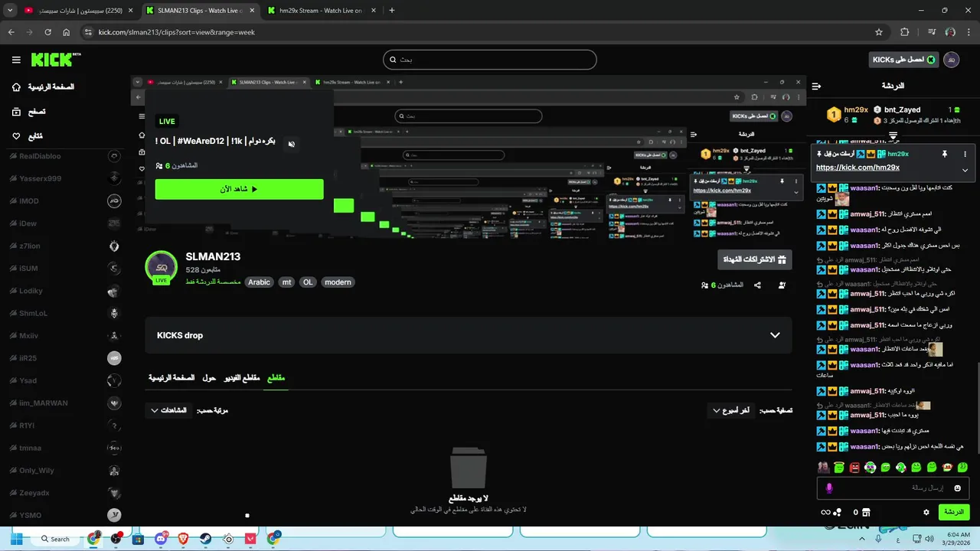Screen dimensions: 980x551
Task: Open the sort by views dropdown
Action: (x=169, y=410)
